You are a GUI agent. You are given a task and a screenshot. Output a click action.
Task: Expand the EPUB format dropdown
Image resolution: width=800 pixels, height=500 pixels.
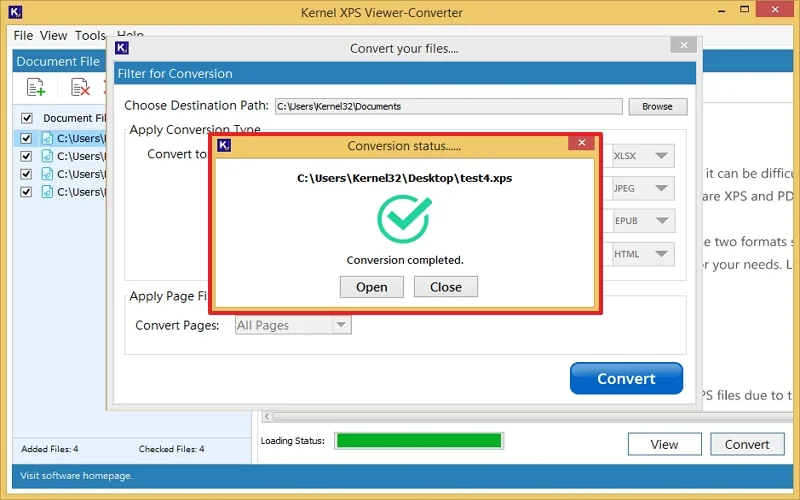click(x=661, y=221)
